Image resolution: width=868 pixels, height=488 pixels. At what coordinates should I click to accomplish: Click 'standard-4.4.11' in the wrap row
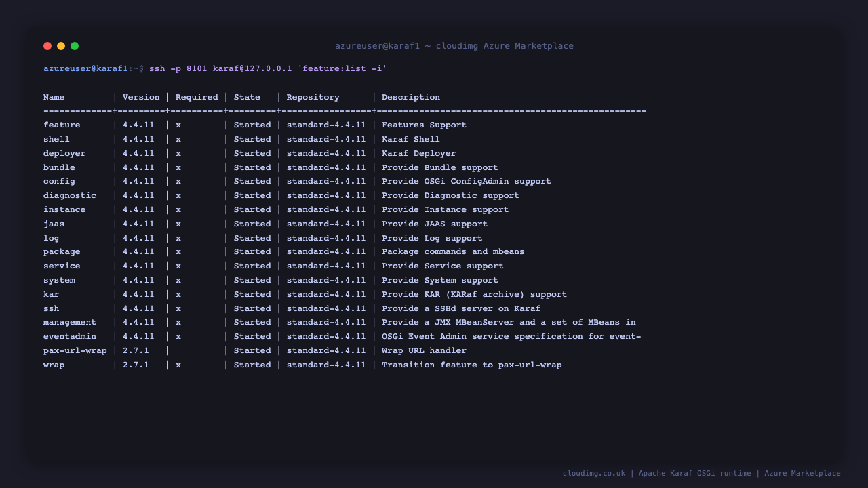326,365
